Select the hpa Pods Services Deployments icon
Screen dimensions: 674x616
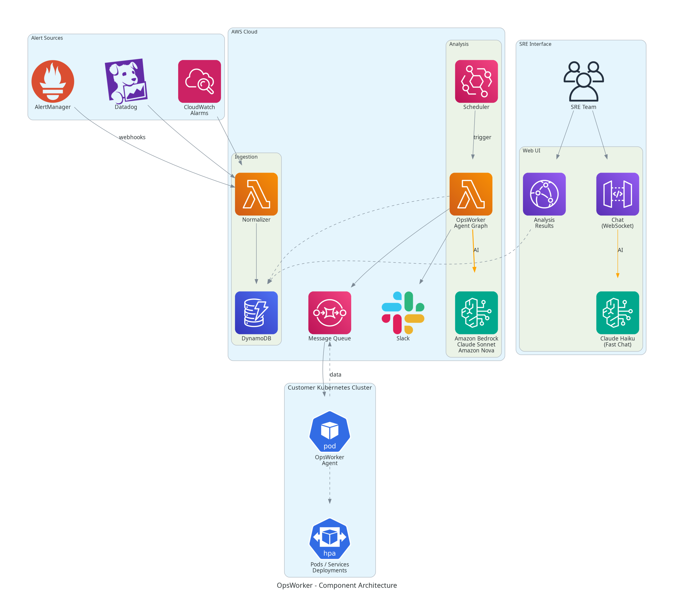(x=329, y=539)
